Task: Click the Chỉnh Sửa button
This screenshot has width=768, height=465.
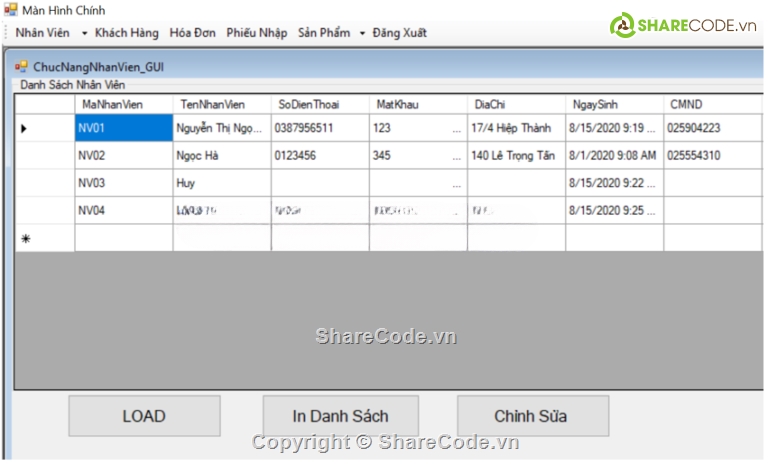Action: click(x=533, y=416)
